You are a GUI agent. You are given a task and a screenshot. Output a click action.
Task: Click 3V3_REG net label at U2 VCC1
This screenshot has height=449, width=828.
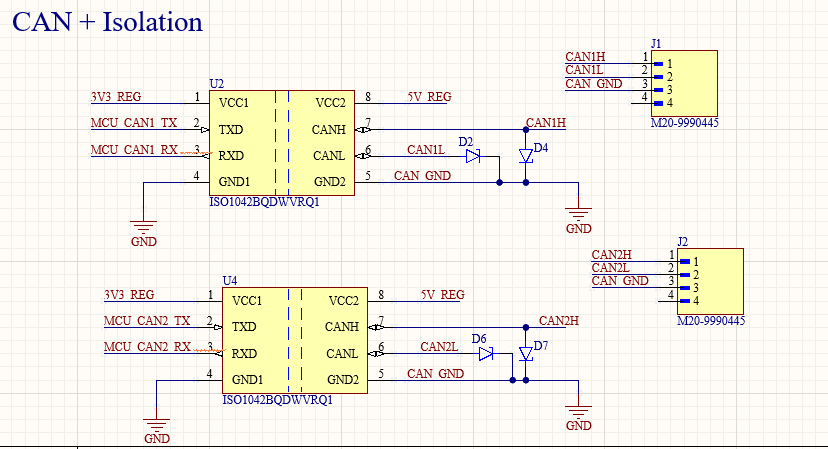(116, 97)
